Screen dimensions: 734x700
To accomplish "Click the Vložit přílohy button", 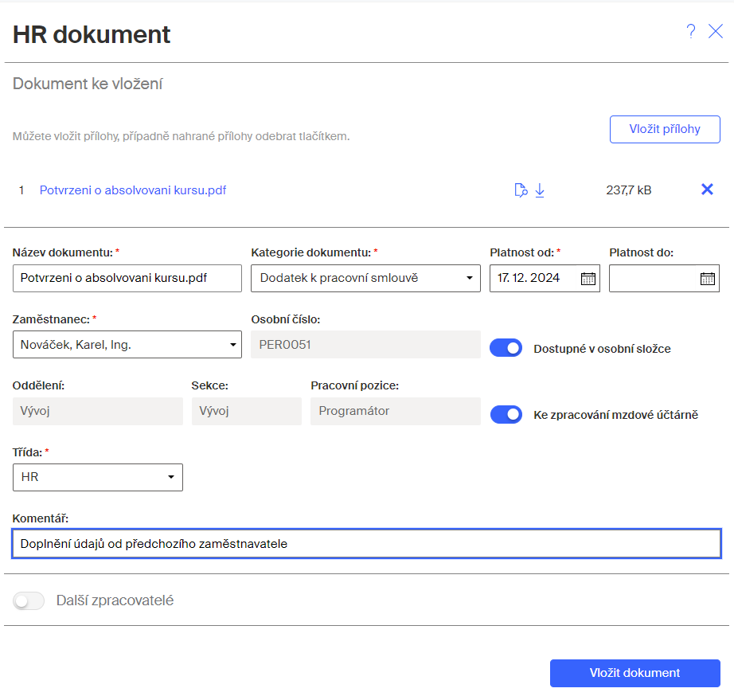I will [x=665, y=129].
